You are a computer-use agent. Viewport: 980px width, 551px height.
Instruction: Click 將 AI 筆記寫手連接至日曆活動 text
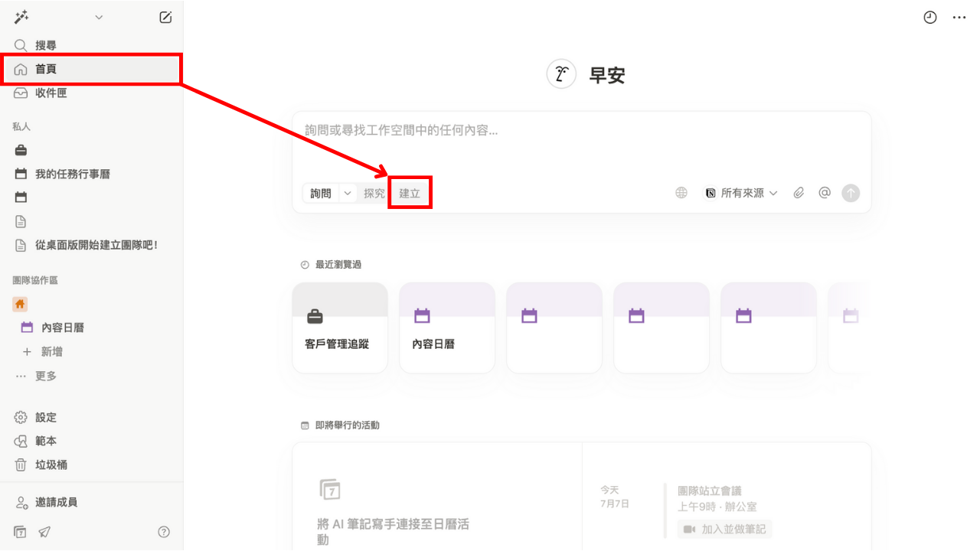(x=393, y=532)
